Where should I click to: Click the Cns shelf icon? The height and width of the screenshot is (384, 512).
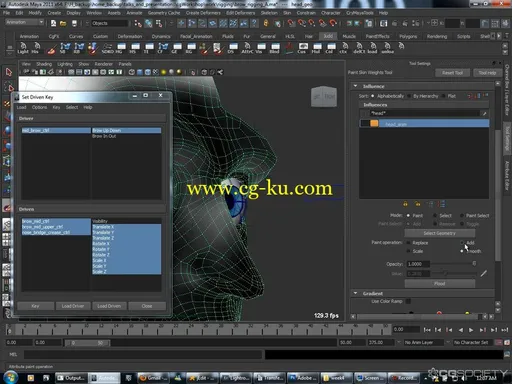click(x=302, y=48)
